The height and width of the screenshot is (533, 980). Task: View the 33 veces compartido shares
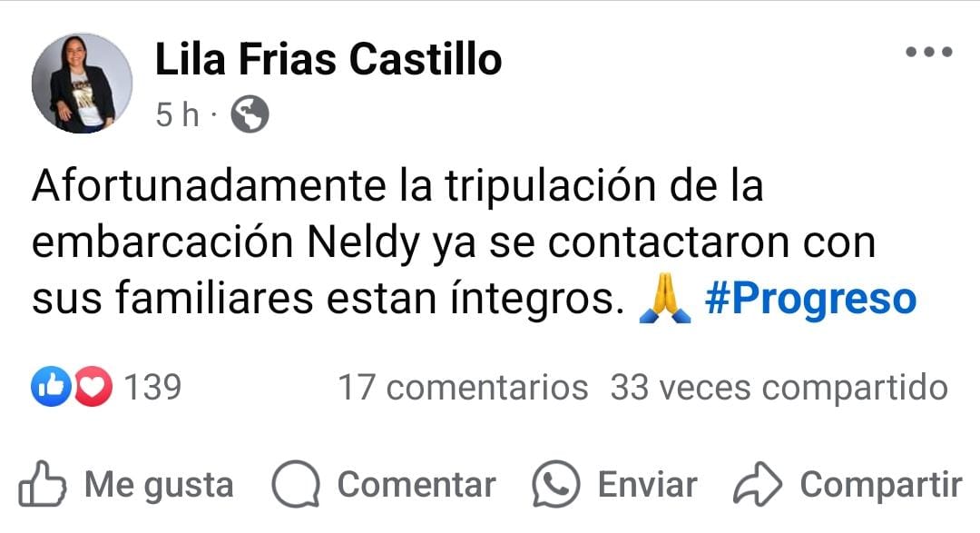779,389
